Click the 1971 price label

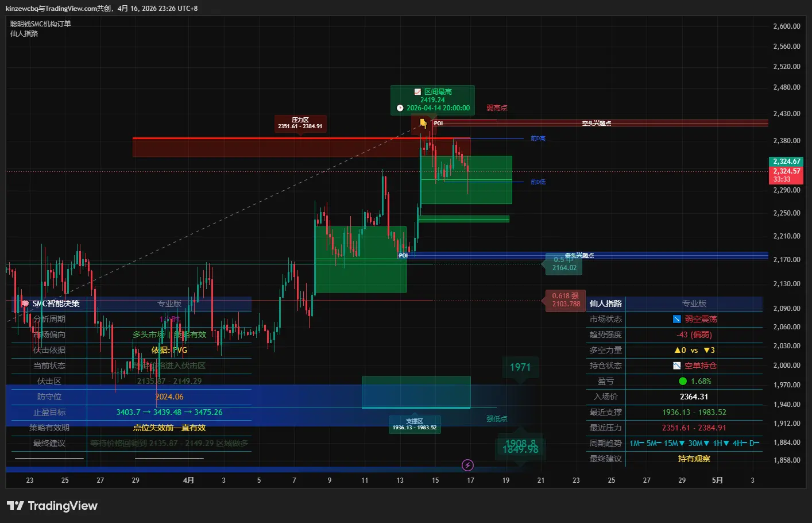click(520, 367)
